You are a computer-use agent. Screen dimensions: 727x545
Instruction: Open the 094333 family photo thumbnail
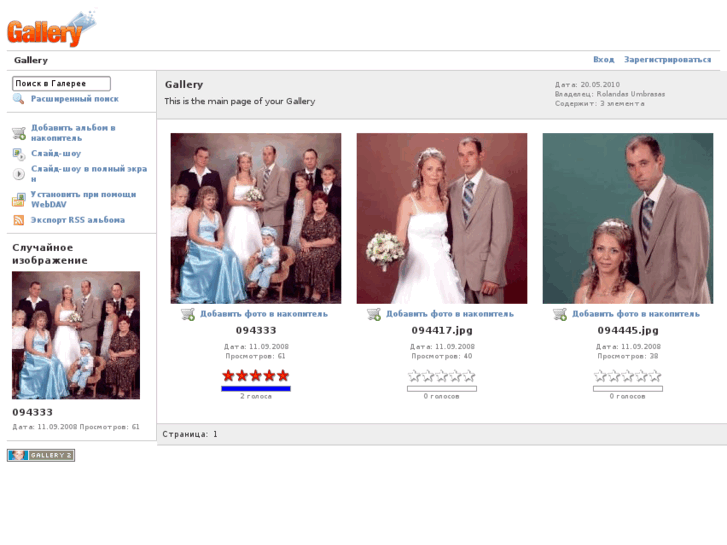click(256, 218)
